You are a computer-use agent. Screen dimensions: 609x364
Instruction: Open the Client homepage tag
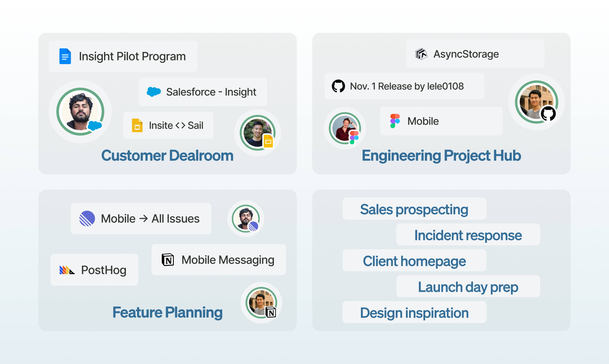414,261
